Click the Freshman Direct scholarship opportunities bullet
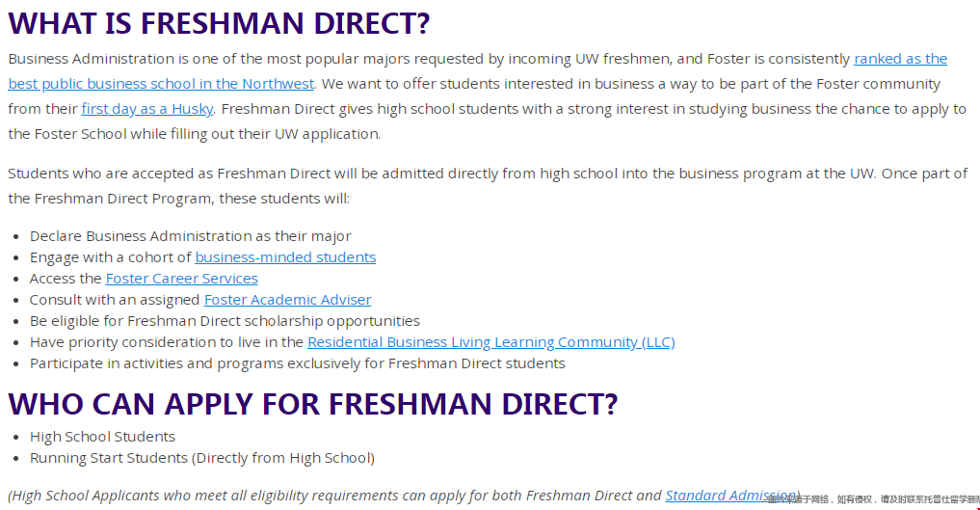Screen dimensions: 980x510 click(x=225, y=321)
